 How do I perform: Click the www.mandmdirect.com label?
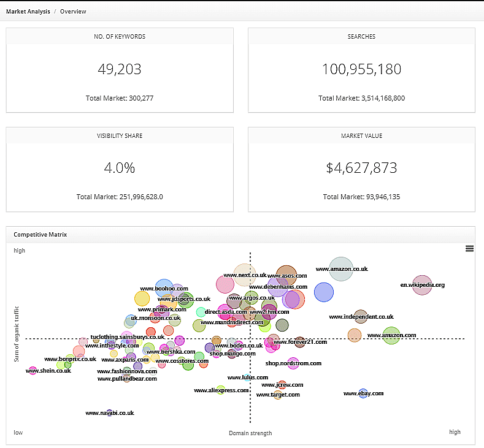[232, 322]
